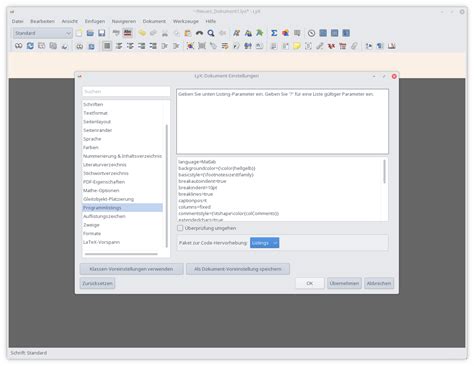Click the undo yellow arrow icon
The width and height of the screenshot is (474, 366).
click(142, 33)
